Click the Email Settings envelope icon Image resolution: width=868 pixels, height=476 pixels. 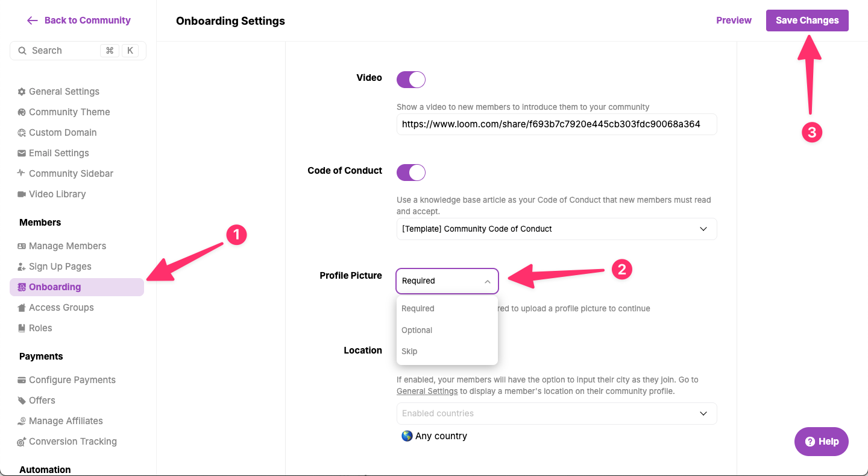(22, 153)
